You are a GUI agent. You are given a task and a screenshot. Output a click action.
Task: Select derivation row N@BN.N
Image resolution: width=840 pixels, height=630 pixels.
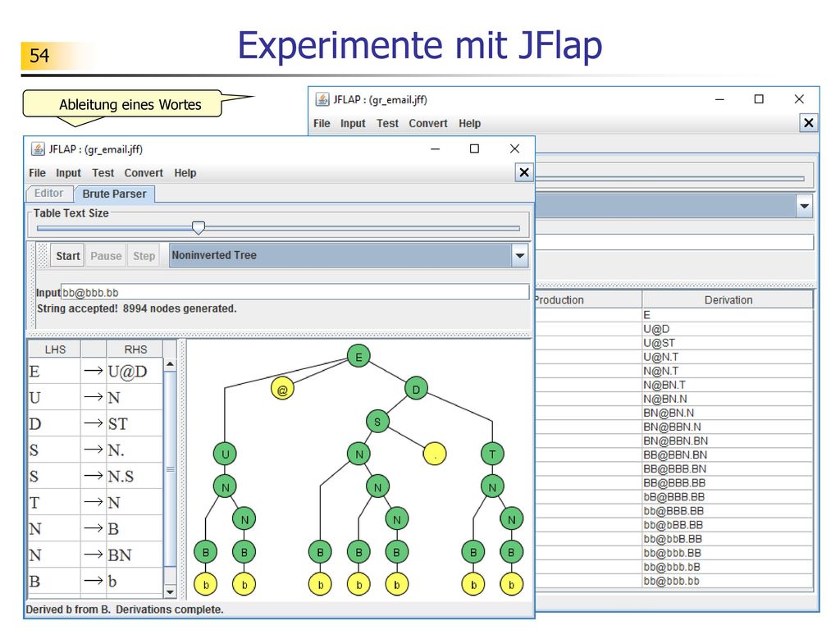(x=674, y=399)
